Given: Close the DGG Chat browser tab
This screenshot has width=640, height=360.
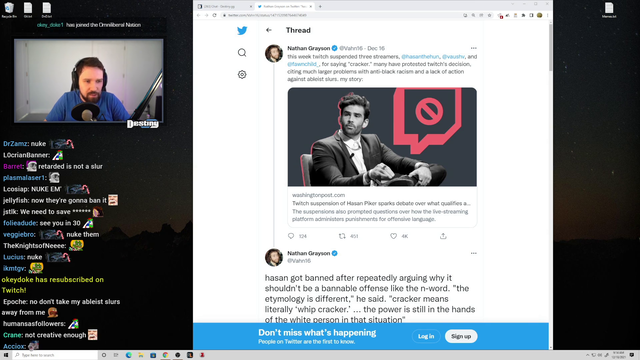Looking at the screenshot, I should tap(251, 7).
